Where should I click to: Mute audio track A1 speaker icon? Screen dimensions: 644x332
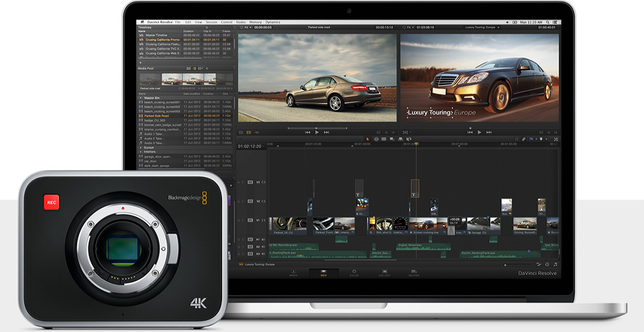(263, 239)
